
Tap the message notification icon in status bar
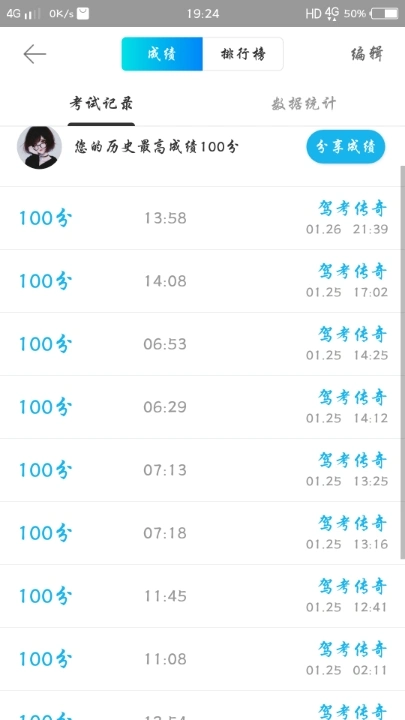(83, 14)
